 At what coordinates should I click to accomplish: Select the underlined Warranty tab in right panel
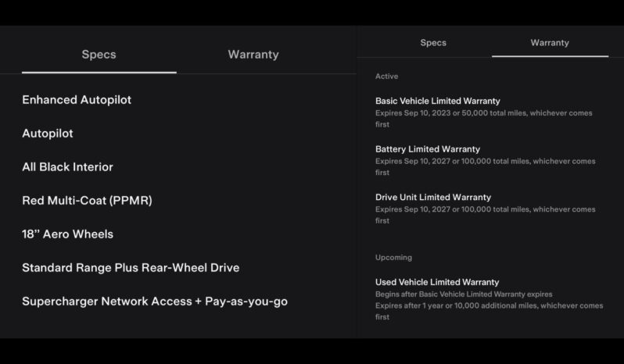coord(550,42)
